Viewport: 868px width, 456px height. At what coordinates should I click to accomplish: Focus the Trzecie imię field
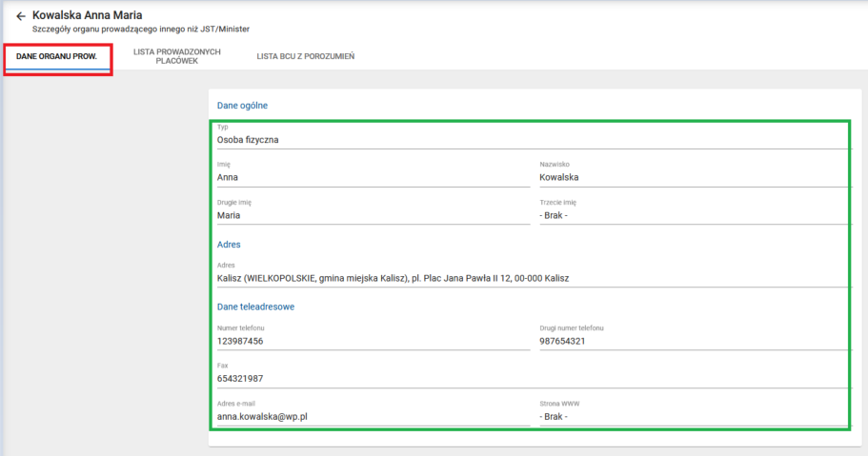[x=694, y=215]
